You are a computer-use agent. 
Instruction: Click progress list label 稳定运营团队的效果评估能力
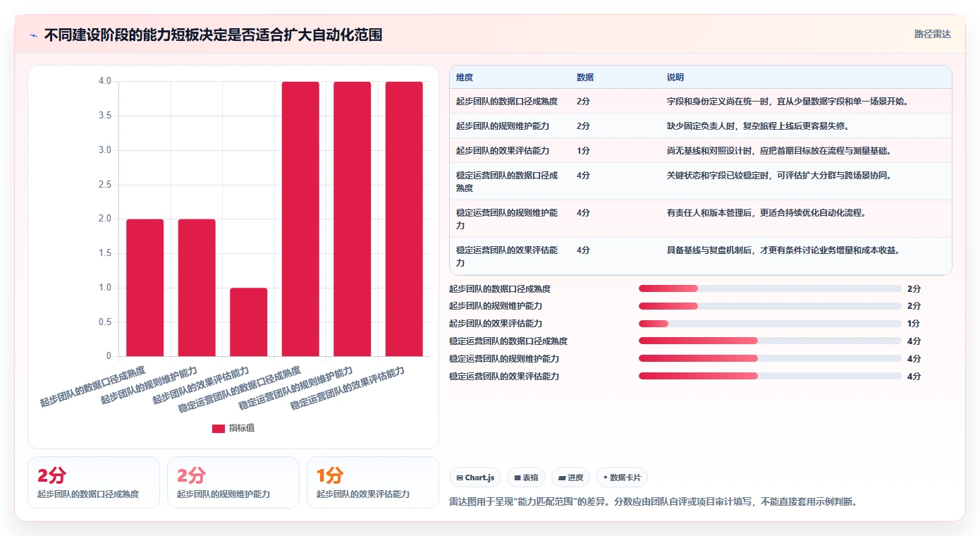[504, 376]
